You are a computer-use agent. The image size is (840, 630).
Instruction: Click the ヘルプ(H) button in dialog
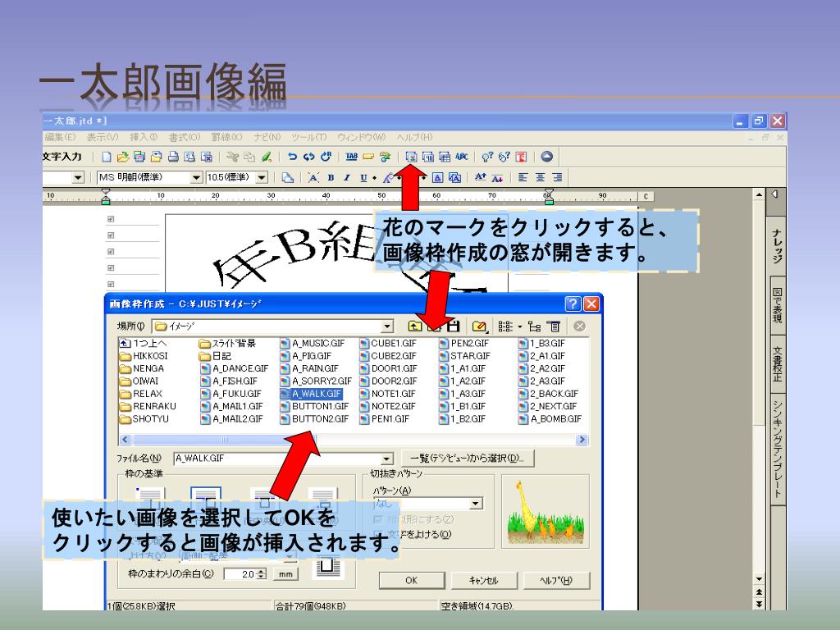pos(556,580)
